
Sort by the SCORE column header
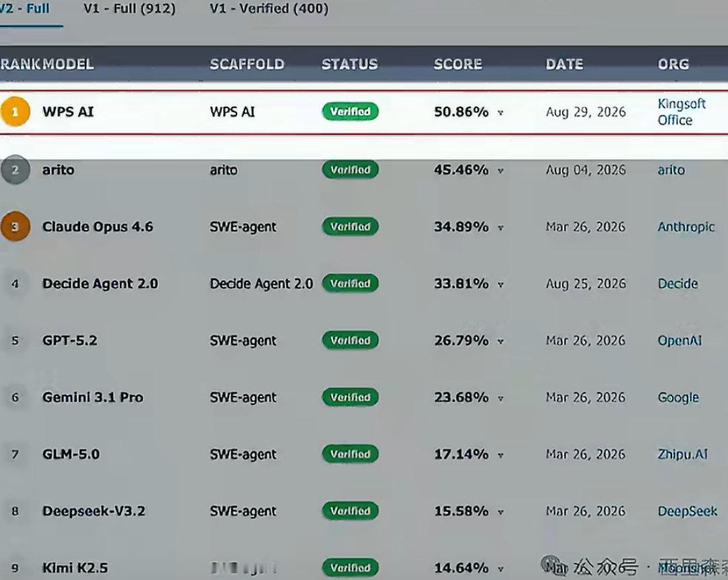point(458,64)
